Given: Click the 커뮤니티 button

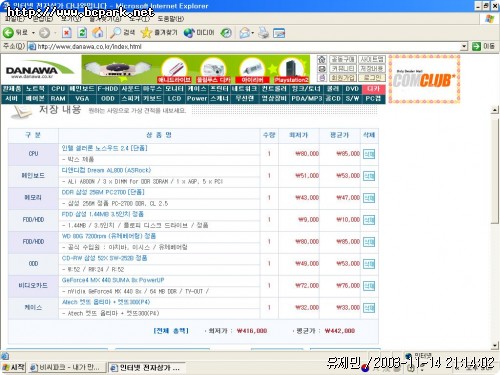Looking at the screenshot, I should tap(343, 69).
